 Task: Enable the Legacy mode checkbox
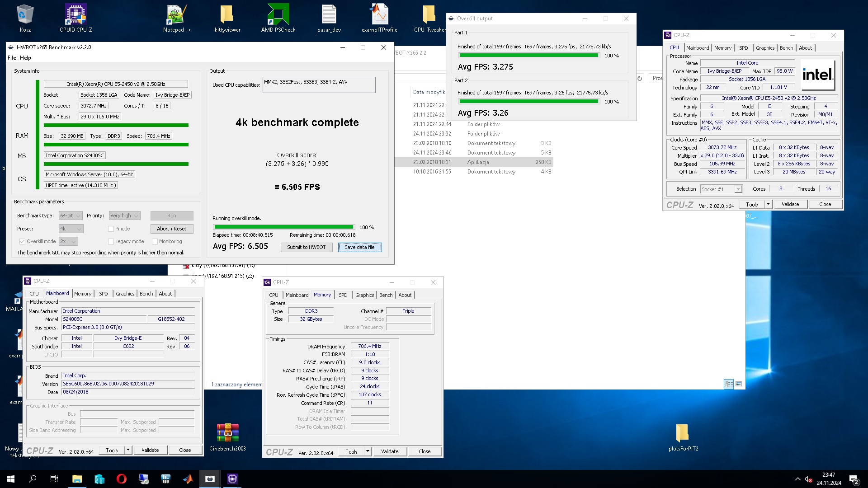coord(111,241)
